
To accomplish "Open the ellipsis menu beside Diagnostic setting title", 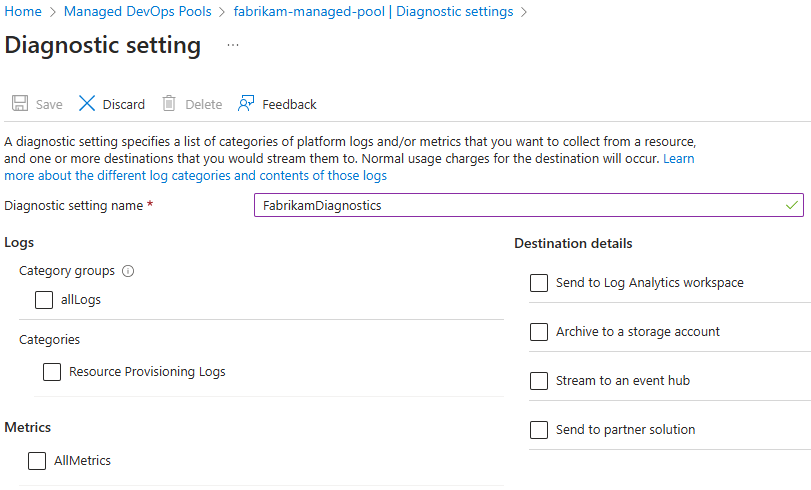I will pos(233,46).
